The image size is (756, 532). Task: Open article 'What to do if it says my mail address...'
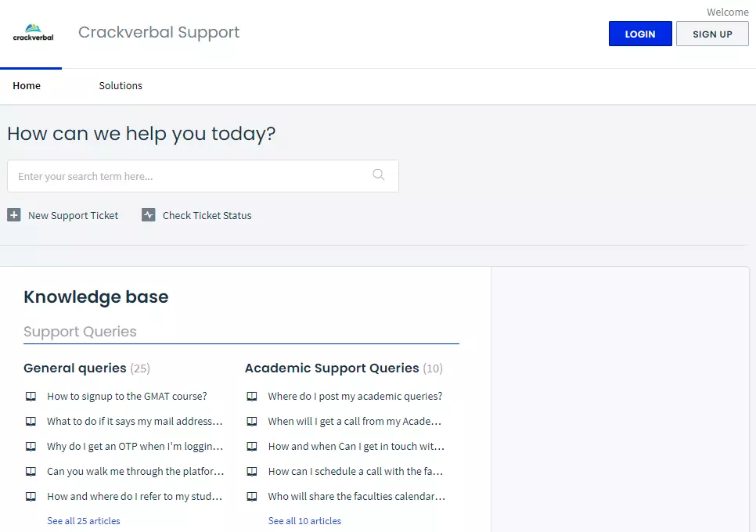tap(135, 421)
